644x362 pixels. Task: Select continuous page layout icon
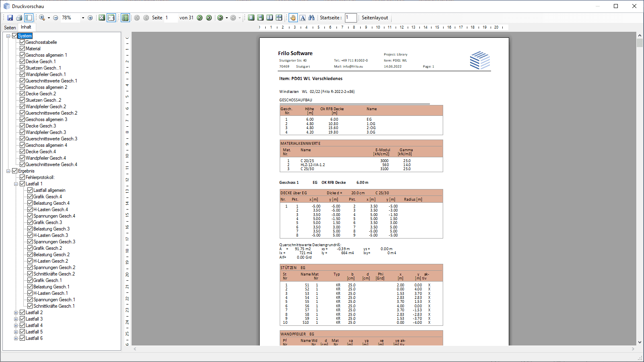coord(260,18)
